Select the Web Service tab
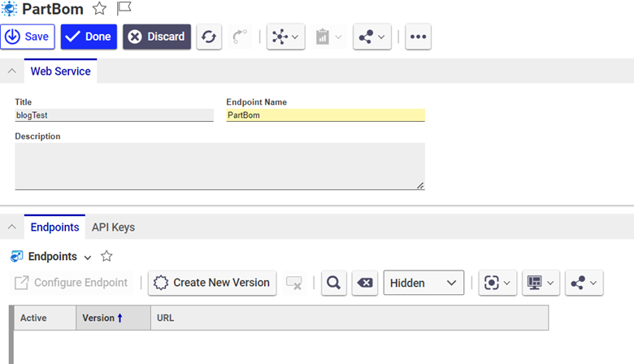Image resolution: width=634 pixels, height=364 pixels. 60,71
